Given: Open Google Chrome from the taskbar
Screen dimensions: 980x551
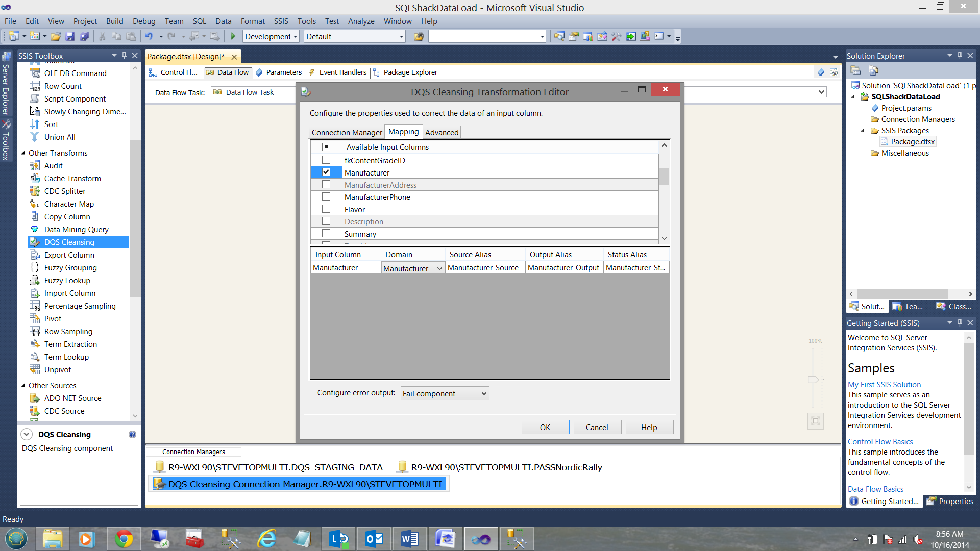Looking at the screenshot, I should click(x=123, y=539).
